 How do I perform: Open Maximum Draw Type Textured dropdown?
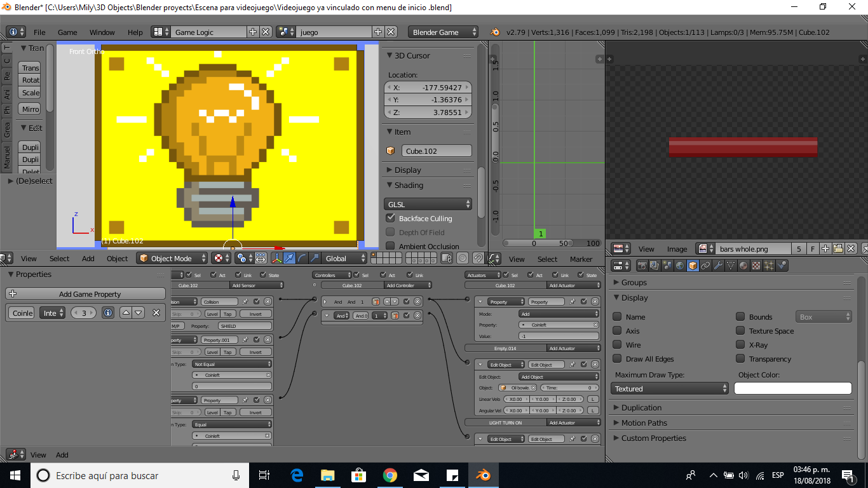670,388
